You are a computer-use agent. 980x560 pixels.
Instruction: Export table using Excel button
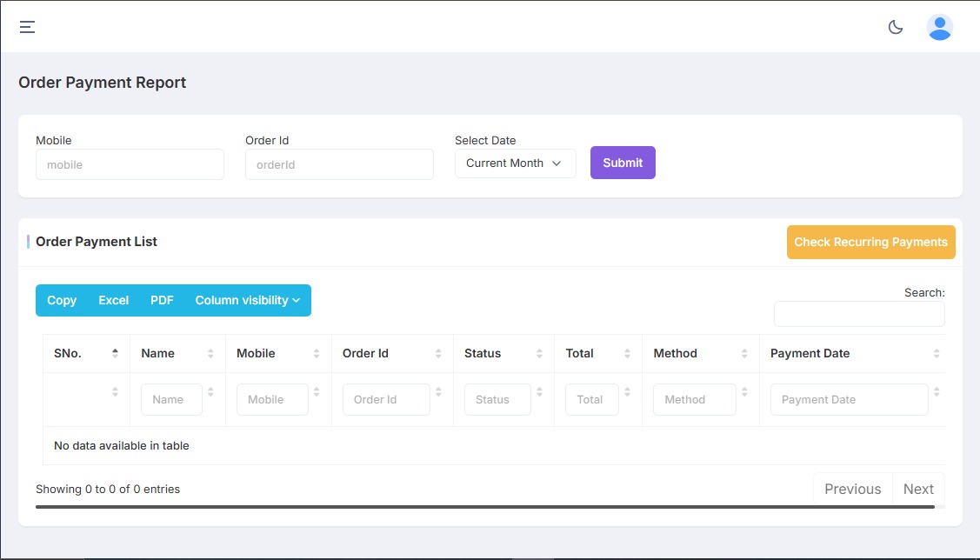point(113,300)
